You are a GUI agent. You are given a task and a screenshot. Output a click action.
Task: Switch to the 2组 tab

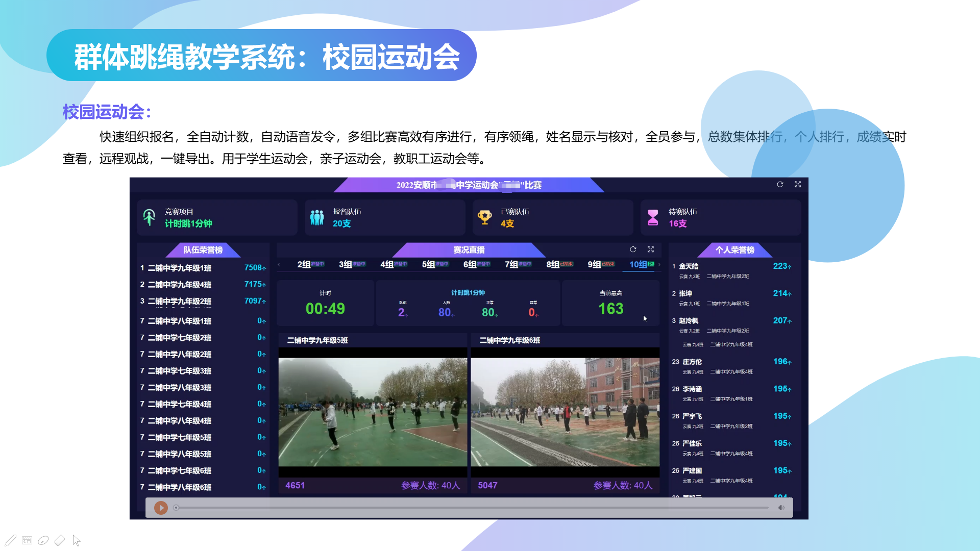point(304,264)
